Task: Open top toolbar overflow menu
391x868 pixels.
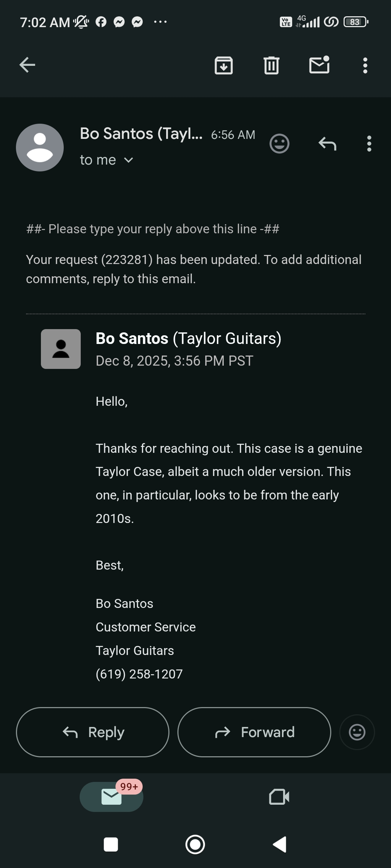Action: [x=365, y=65]
